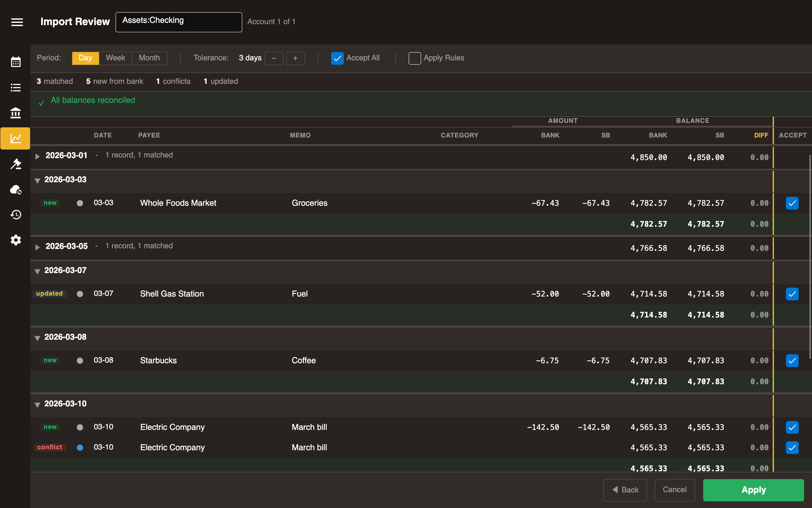Click the -6.75 bank amount
This screenshot has height=508, width=812.
pos(547,360)
